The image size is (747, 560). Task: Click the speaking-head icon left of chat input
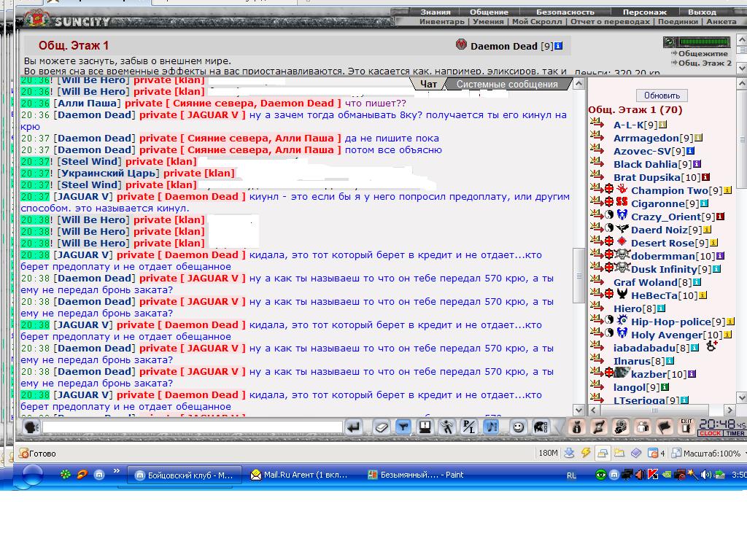[32, 427]
